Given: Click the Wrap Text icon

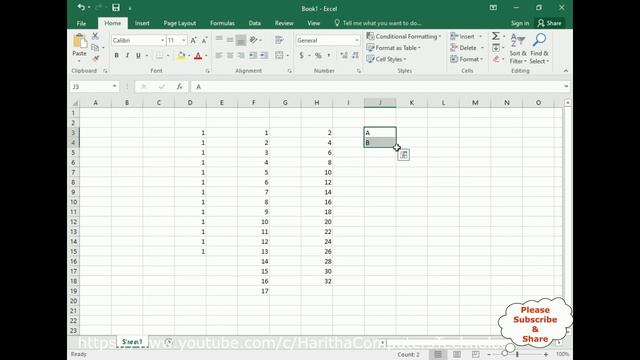Looking at the screenshot, I should (279, 40).
